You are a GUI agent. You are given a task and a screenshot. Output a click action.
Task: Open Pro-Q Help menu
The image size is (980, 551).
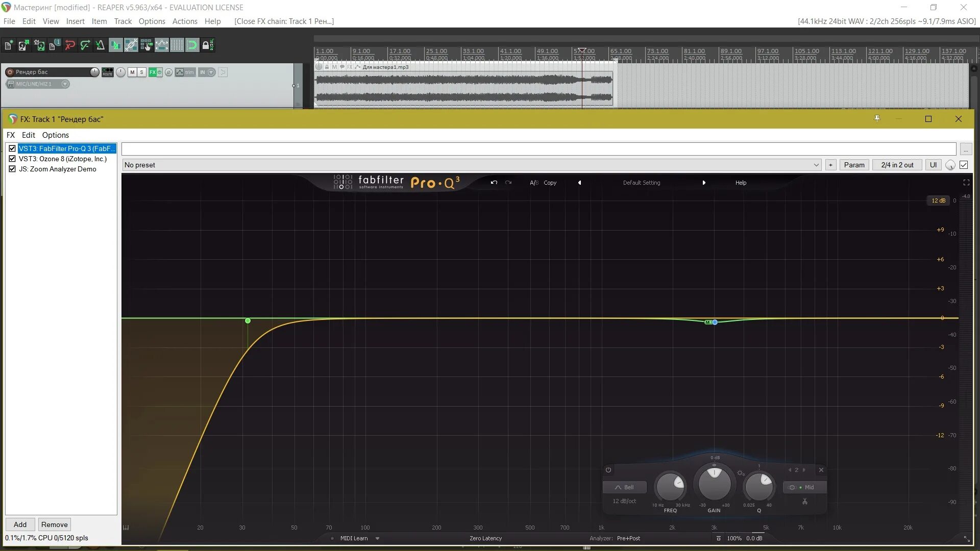pyautogui.click(x=741, y=183)
